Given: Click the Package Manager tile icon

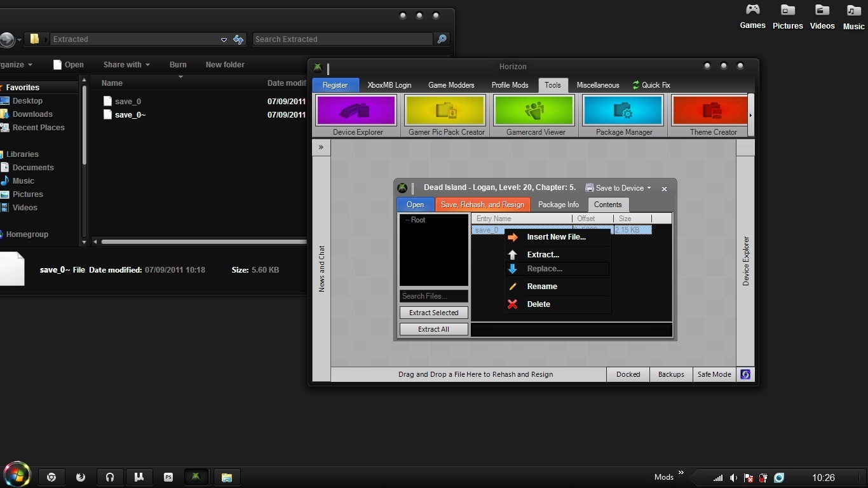Looking at the screenshot, I should 623,111.
